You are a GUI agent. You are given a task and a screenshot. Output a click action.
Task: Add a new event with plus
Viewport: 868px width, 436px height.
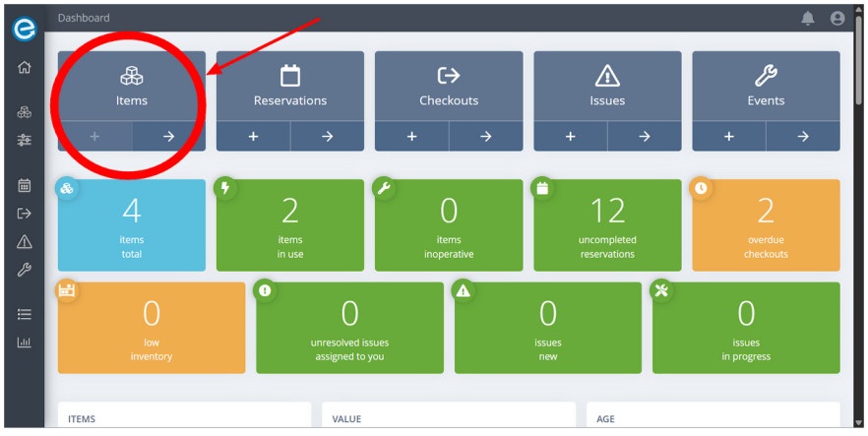[x=729, y=136]
